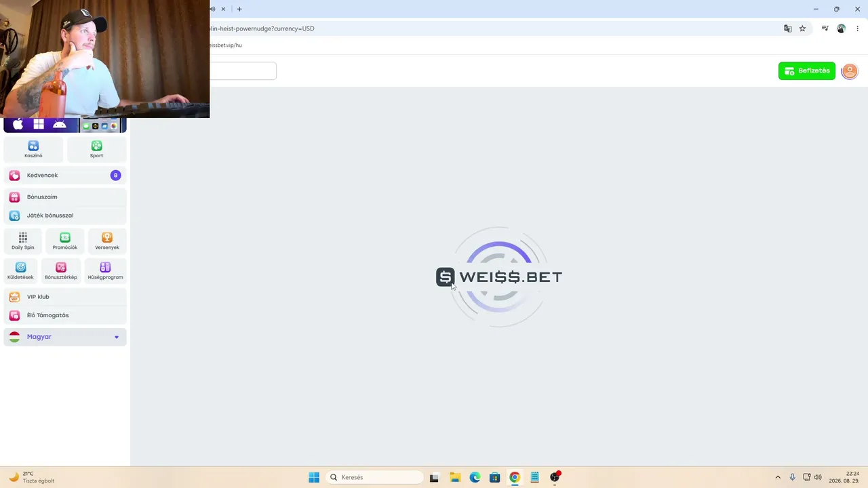The image size is (868, 488).
Task: Open the Kaszinó section tile
Action: click(x=33, y=149)
